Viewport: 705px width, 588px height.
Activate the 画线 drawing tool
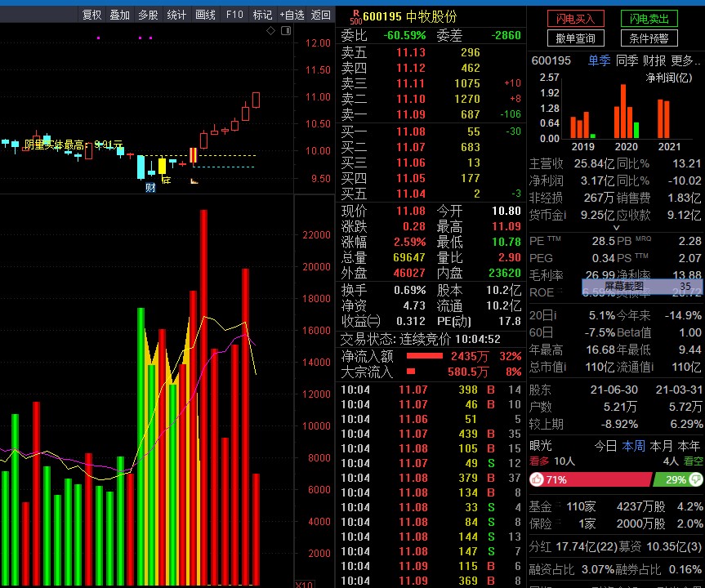pos(205,15)
